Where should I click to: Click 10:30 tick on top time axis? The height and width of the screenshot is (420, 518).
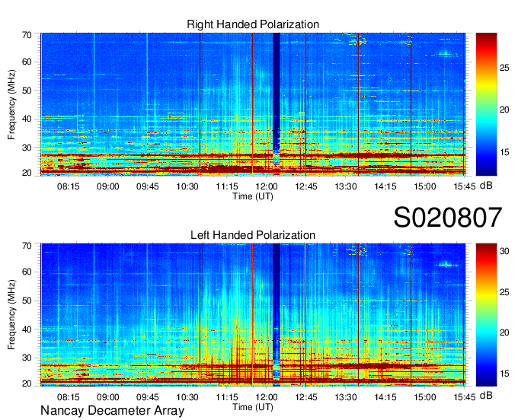187,186
